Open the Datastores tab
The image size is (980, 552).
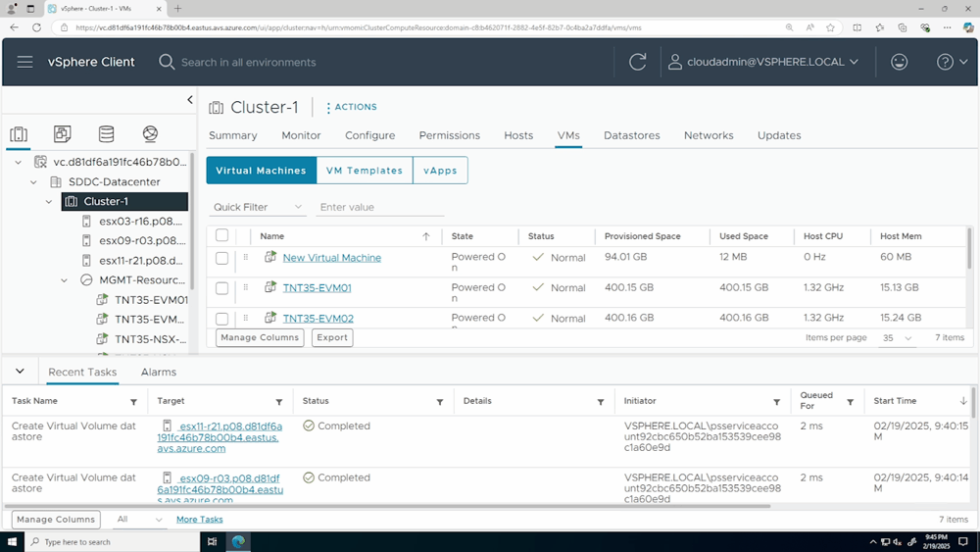pos(631,135)
